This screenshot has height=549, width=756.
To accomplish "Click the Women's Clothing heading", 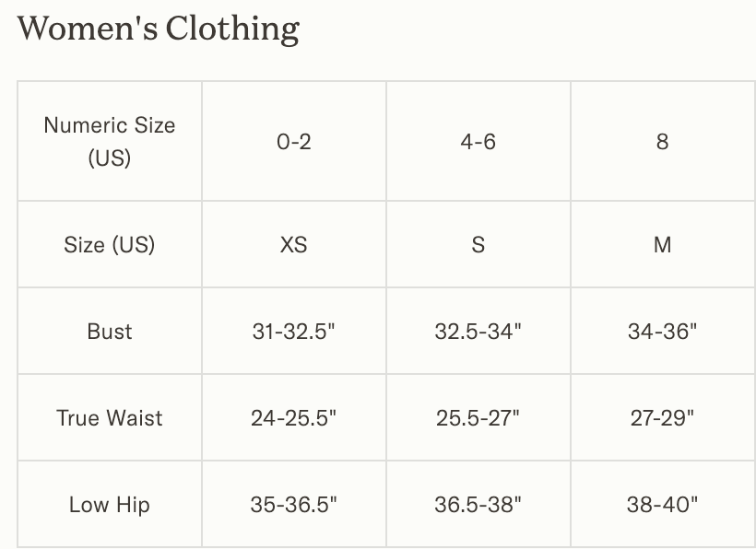I will [x=158, y=29].
